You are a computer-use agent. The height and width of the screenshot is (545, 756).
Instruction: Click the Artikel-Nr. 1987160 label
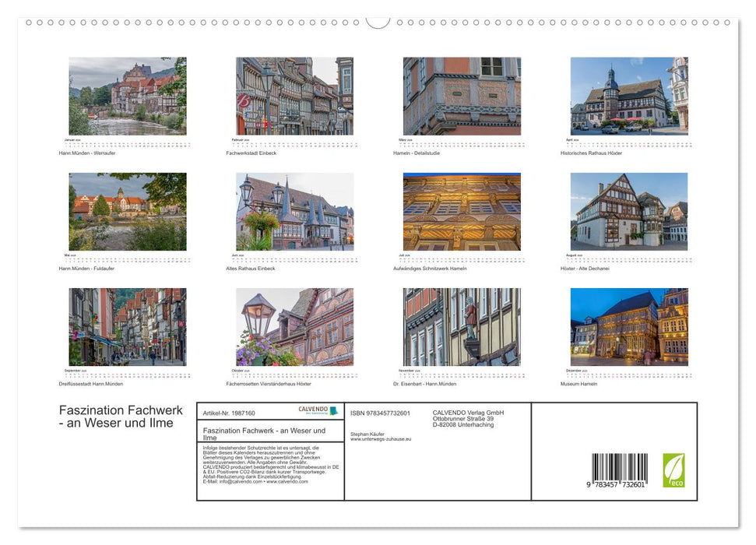point(229,413)
